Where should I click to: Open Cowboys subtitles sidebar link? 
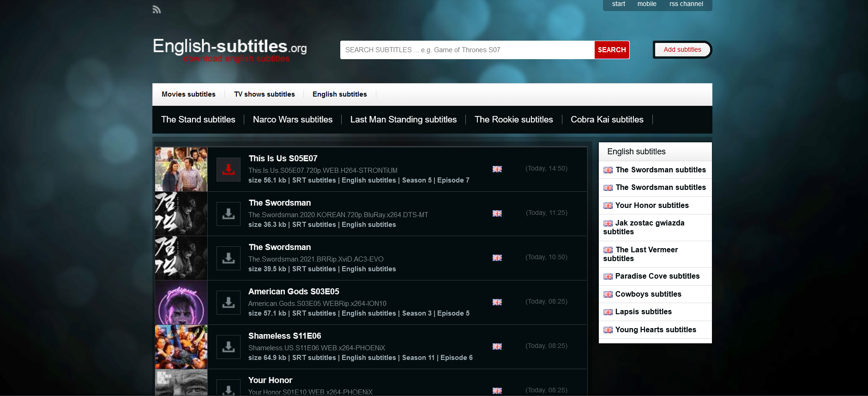coord(648,294)
